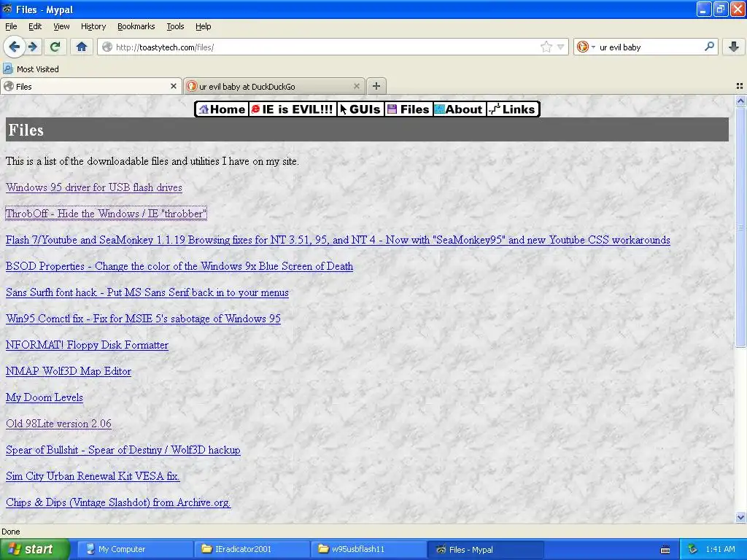The image size is (747, 560).
Task: Open the View menu
Action: 61,26
